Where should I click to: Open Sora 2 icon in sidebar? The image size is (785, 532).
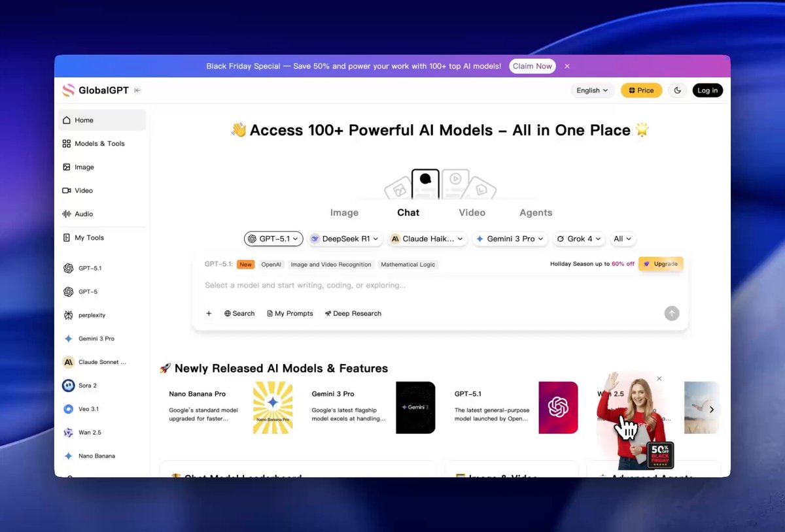pos(68,386)
